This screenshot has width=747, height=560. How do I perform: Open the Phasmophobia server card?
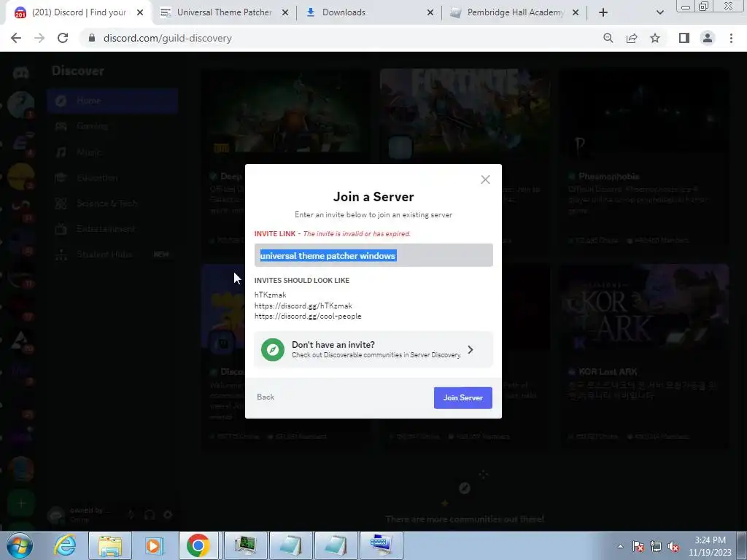(x=644, y=160)
